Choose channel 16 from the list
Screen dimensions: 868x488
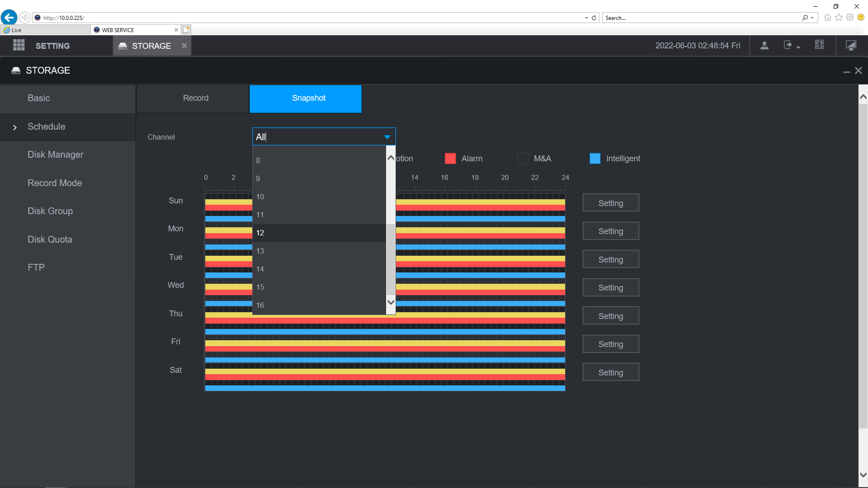pyautogui.click(x=319, y=305)
